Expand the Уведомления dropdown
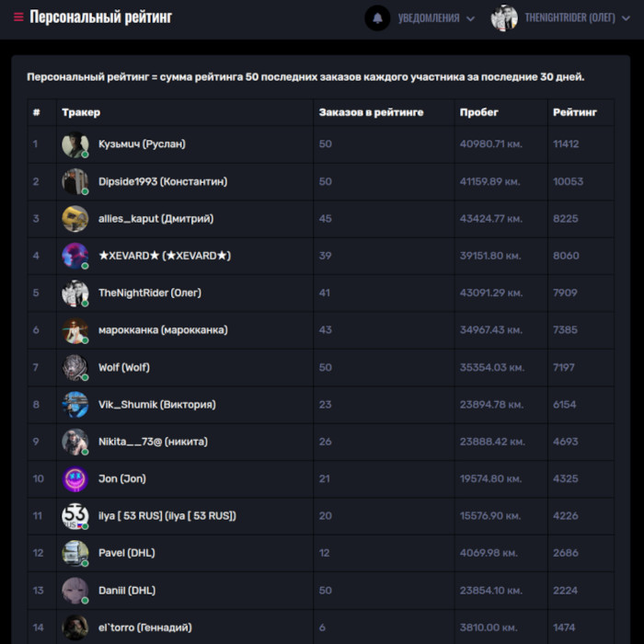 click(x=436, y=17)
